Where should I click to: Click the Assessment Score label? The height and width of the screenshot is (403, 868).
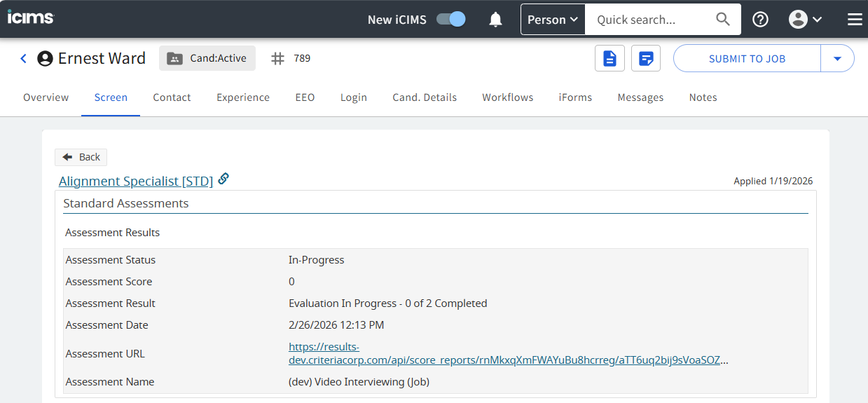tap(109, 282)
